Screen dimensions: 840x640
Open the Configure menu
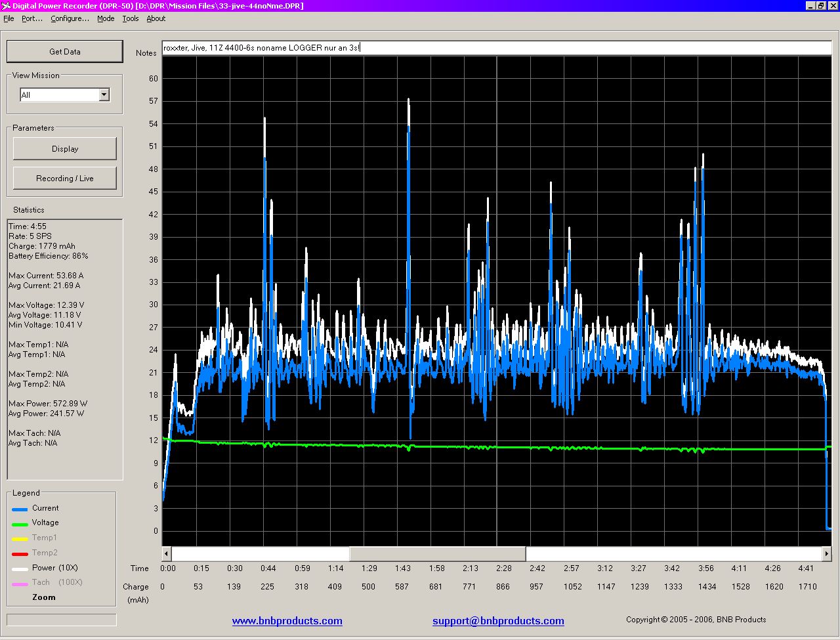[70, 18]
